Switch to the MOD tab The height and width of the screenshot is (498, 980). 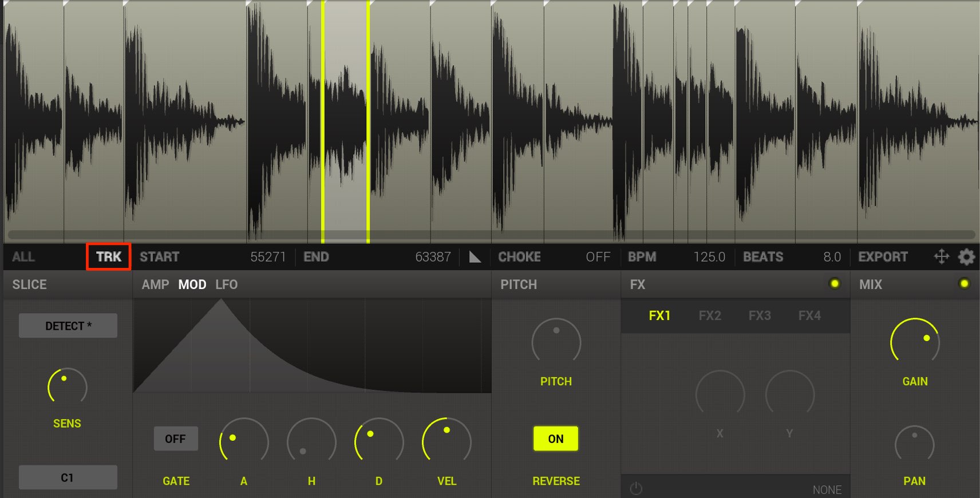coord(192,284)
